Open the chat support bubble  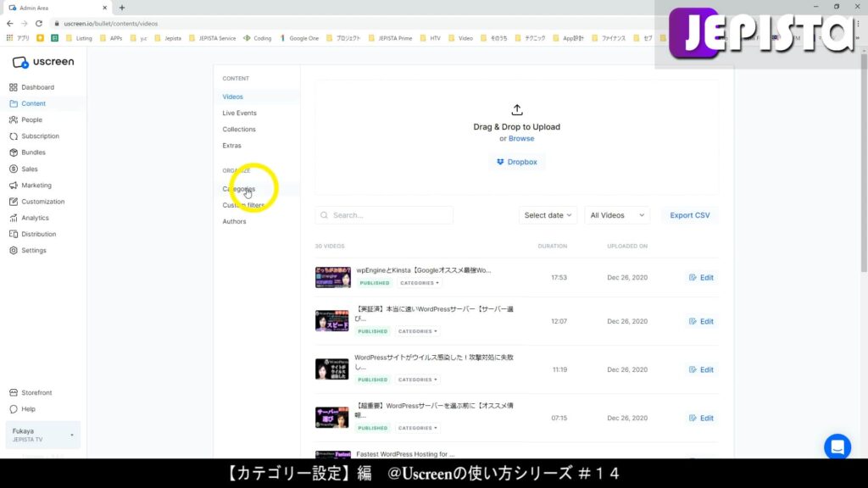click(837, 446)
